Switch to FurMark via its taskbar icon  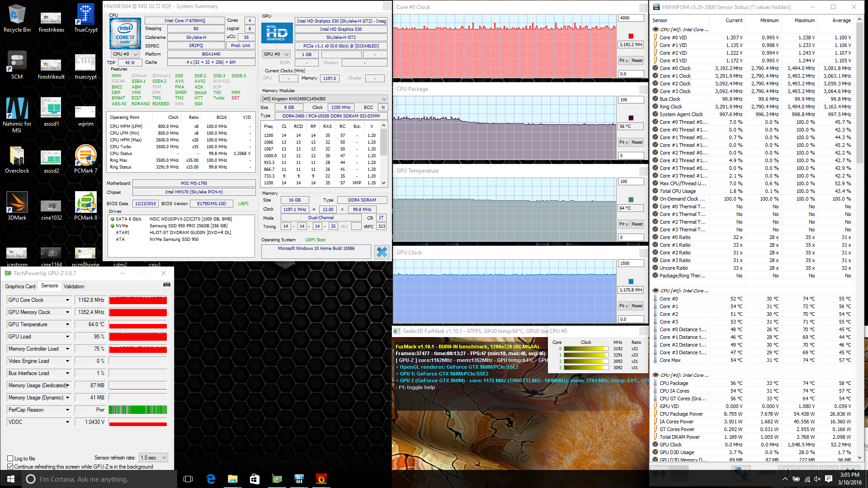pos(321,479)
